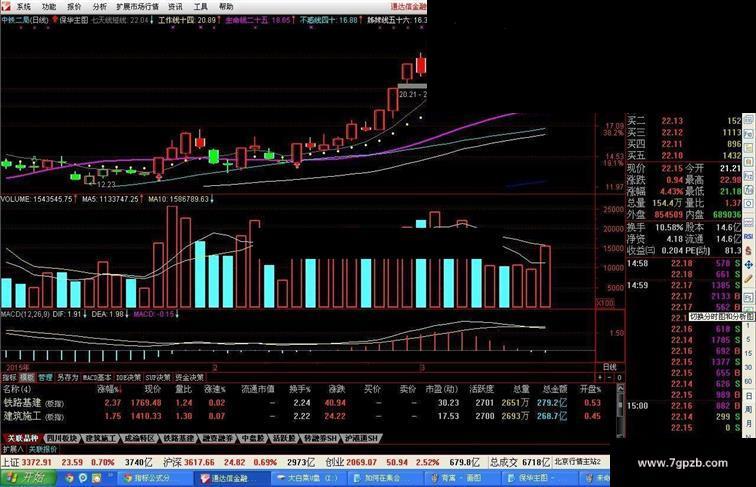The image size is (756, 487).
Task: Select the pencil drawing tool icon
Action: pos(749,278)
